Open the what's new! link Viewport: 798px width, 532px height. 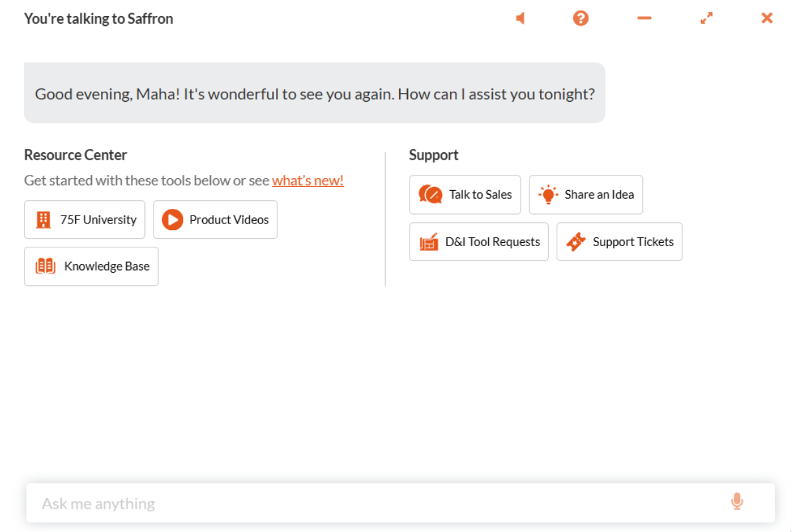[308, 180]
